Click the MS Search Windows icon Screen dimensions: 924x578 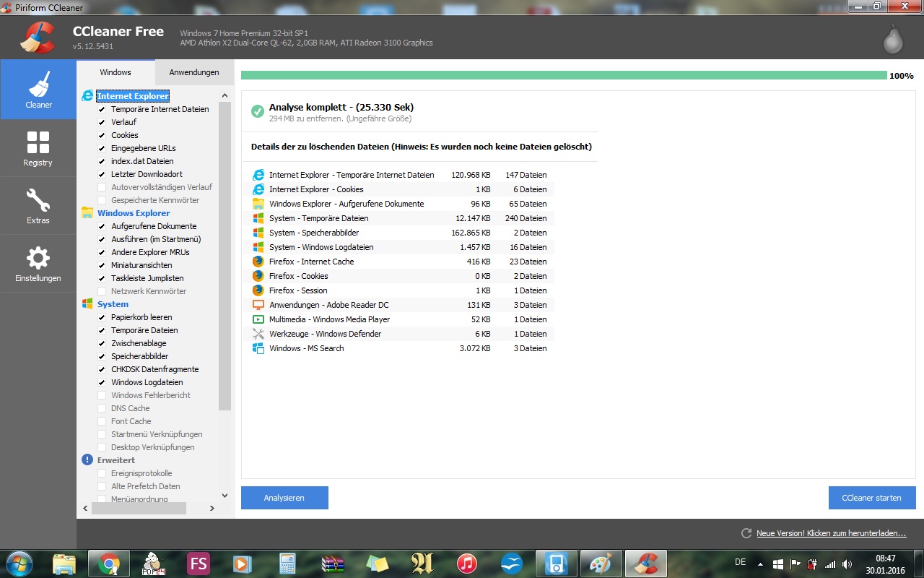pos(258,348)
